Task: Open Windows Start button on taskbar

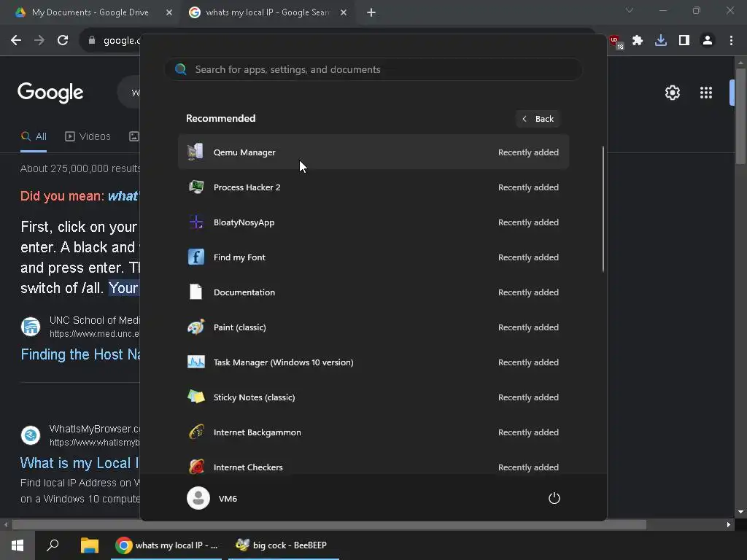Action: [18, 545]
